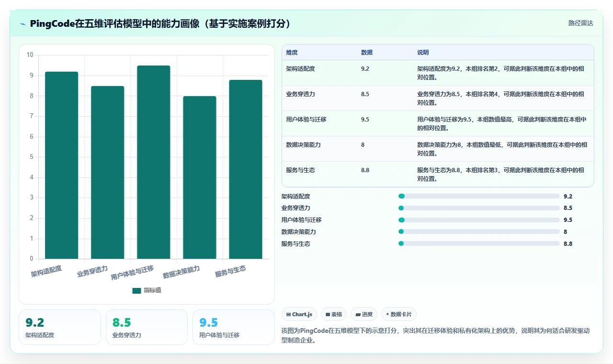Click the 服务与生态 progress bar

point(479,243)
